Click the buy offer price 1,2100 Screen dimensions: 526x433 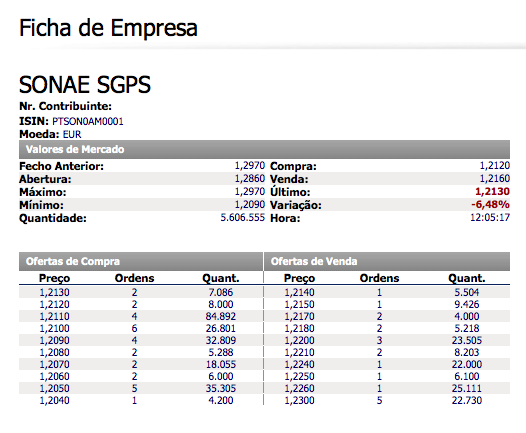54,328
